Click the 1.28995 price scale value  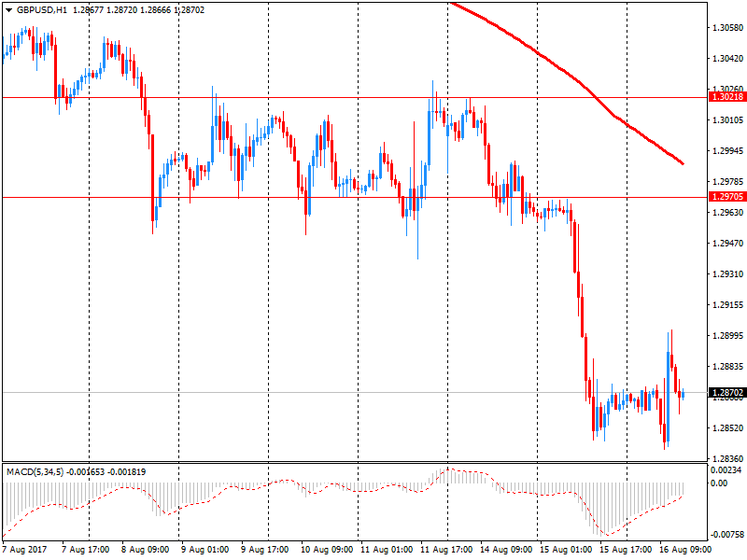(x=727, y=336)
